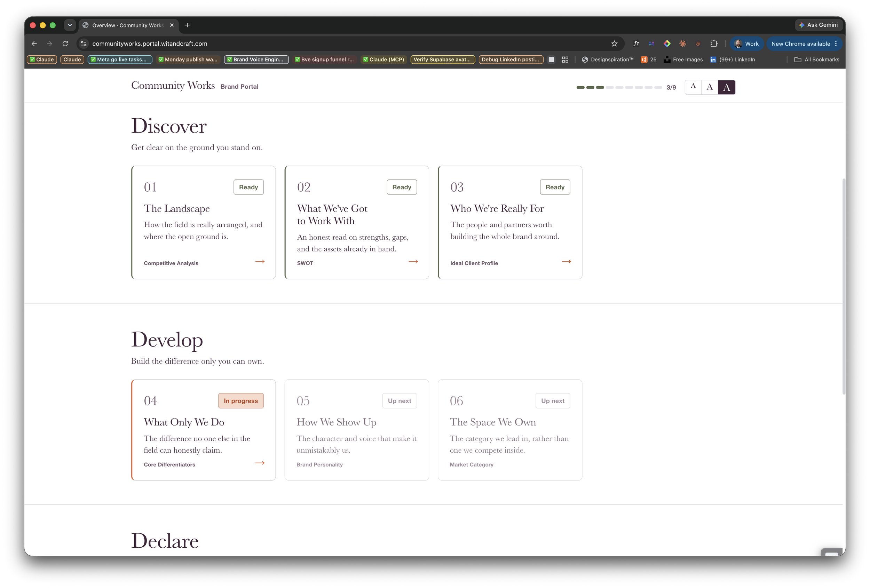Reload the Community Works page

(x=65, y=44)
